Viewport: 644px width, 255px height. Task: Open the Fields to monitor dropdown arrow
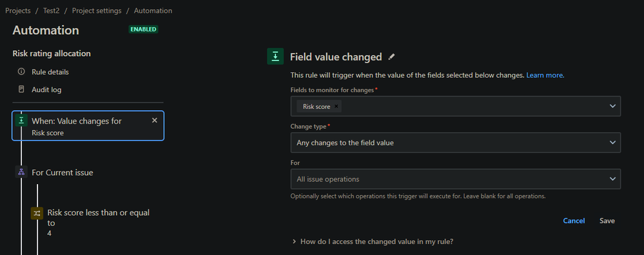click(612, 106)
